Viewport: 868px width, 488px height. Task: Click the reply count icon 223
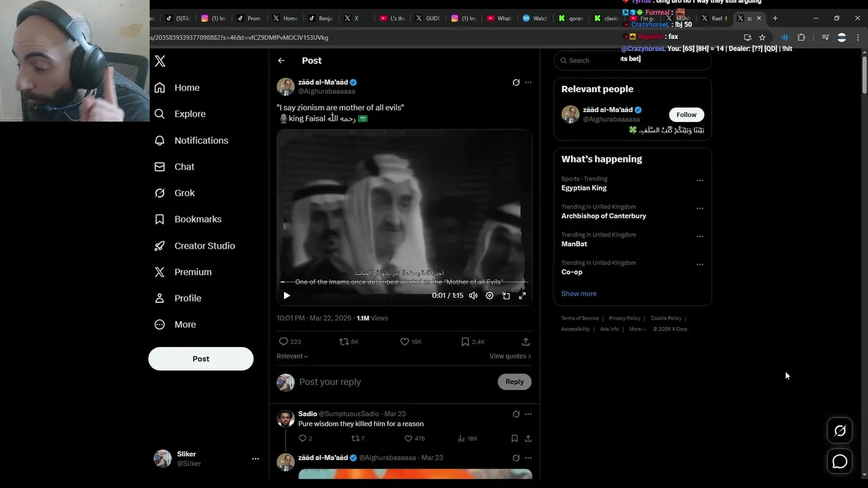pos(290,342)
